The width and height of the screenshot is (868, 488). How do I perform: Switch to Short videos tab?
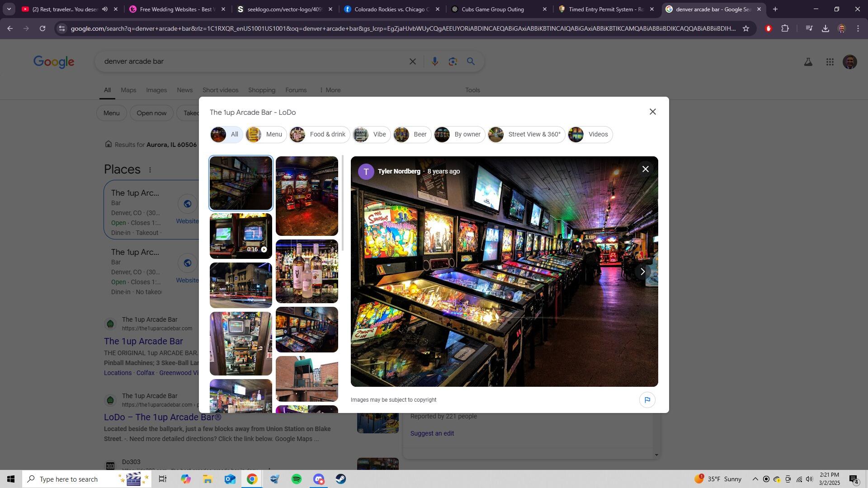[x=220, y=90]
